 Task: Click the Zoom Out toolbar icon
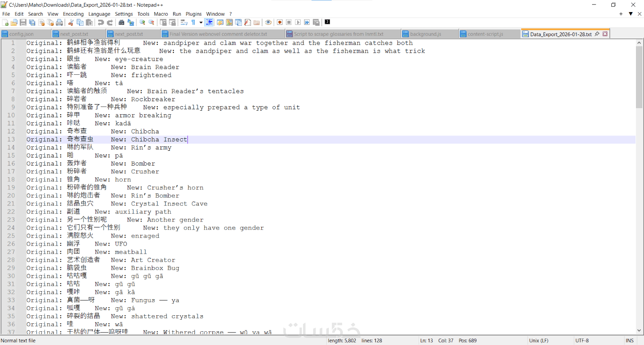tap(151, 23)
